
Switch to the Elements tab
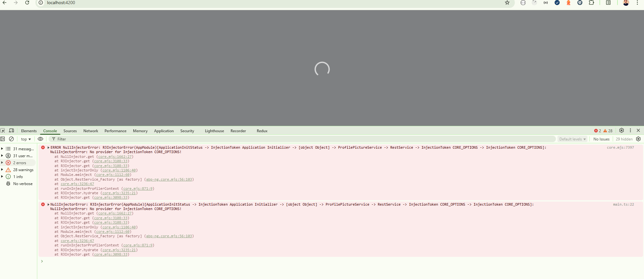(x=29, y=131)
